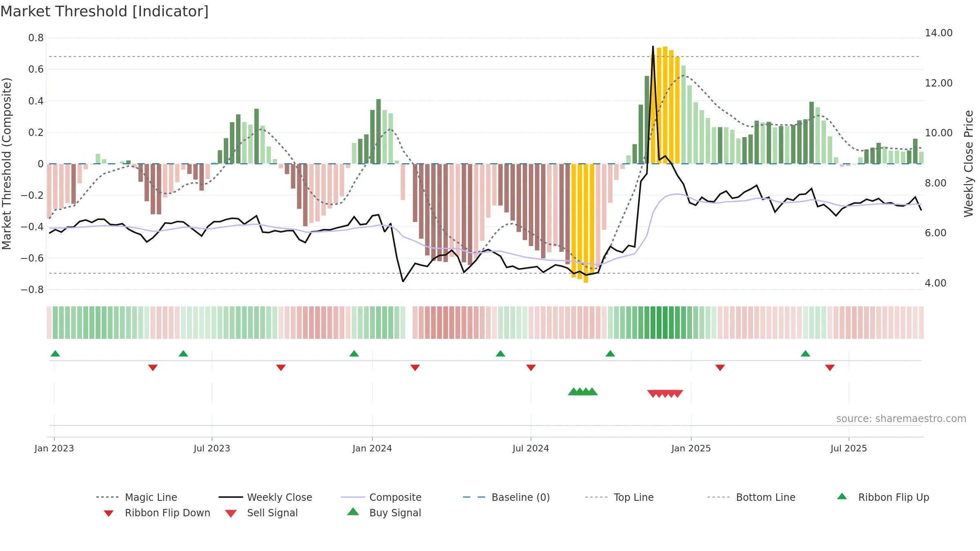Click the chart title Market Threshold [Indicator]
The width and height of the screenshot is (980, 551).
click(105, 11)
